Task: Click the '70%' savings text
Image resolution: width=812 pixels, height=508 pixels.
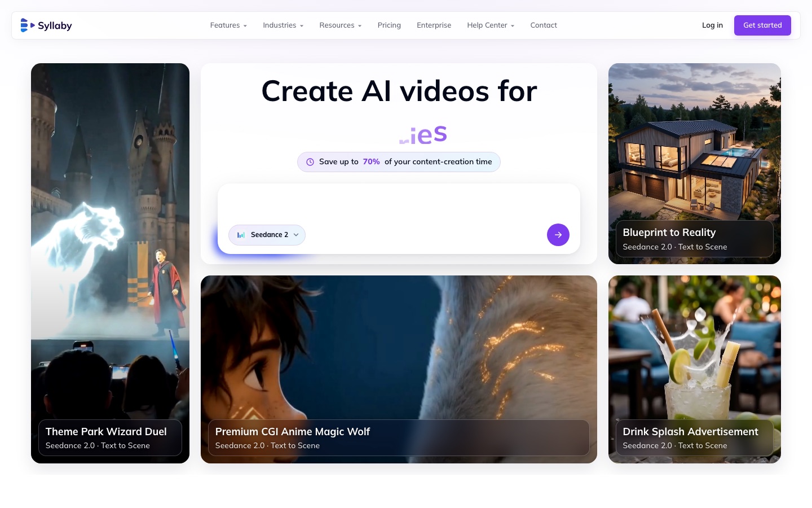Action: 371,162
